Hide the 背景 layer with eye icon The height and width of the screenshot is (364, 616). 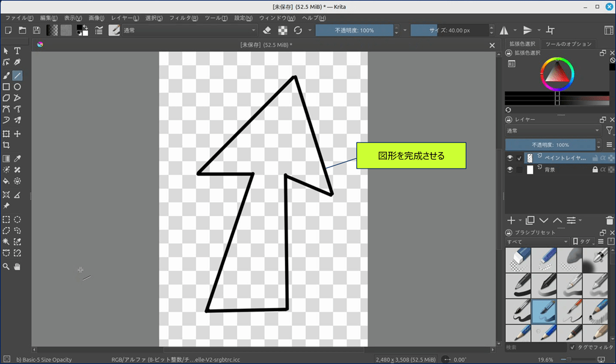pyautogui.click(x=510, y=170)
